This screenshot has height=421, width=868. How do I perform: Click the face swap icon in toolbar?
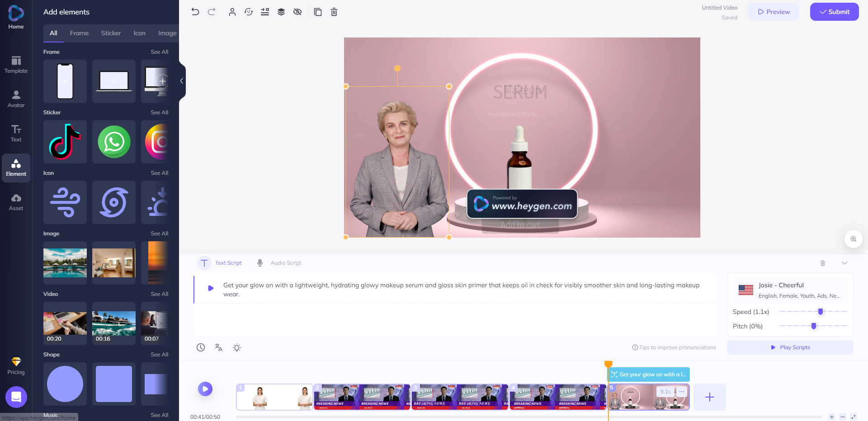point(249,12)
